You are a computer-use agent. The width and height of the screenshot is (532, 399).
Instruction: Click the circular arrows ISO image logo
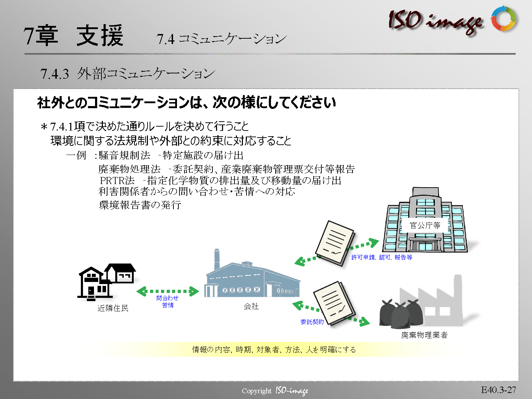point(504,18)
